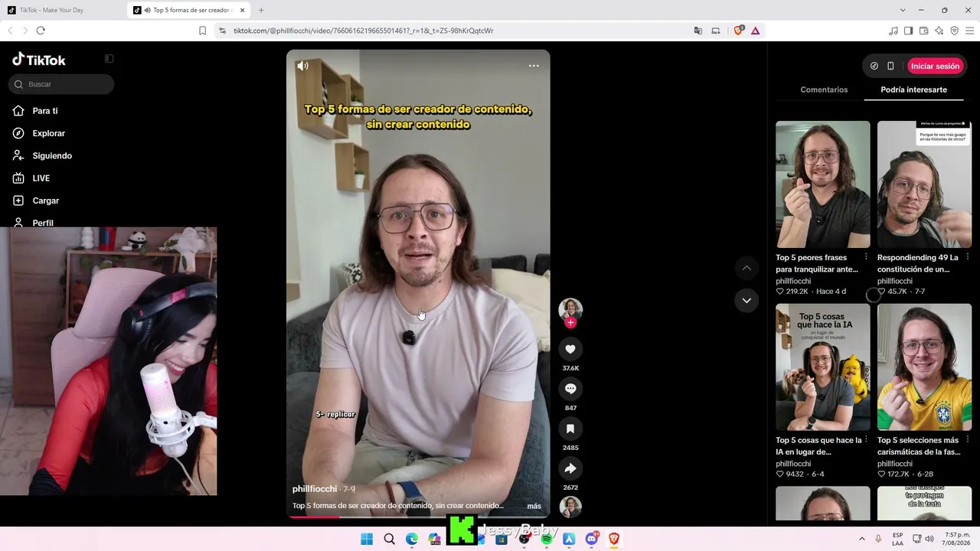Screen dimensions: 980x551
Task: Click the Buscar search field
Action: coord(61,84)
